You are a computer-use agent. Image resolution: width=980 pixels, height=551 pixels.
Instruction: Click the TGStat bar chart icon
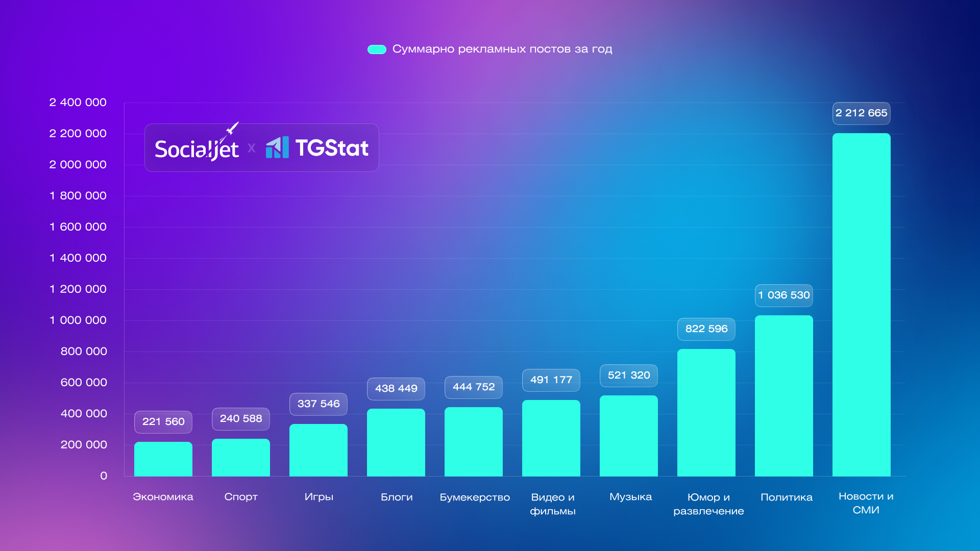(x=277, y=147)
